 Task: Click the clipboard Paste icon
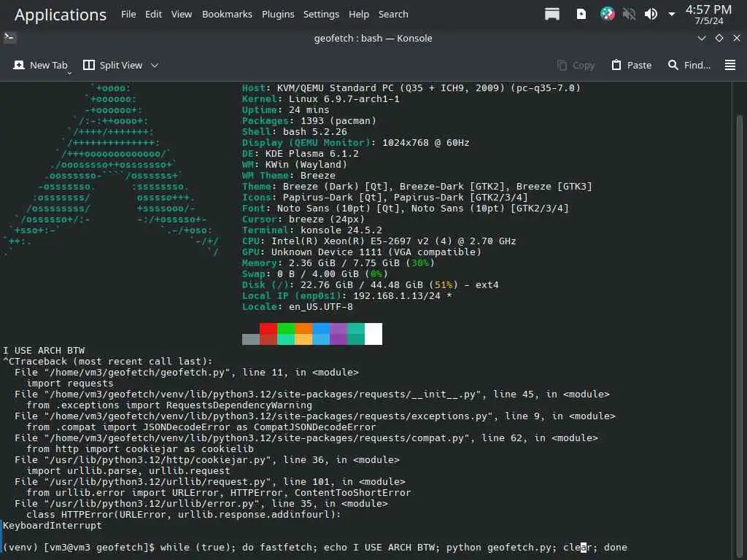616,65
